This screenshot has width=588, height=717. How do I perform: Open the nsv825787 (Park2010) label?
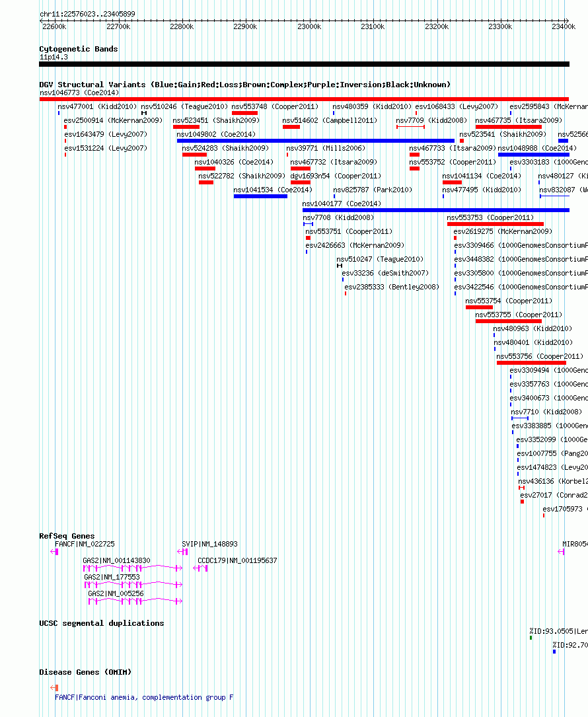click(372, 190)
